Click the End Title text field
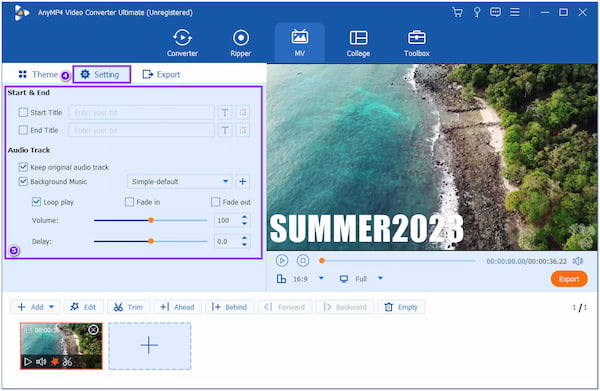This screenshot has width=600, height=391. [x=142, y=130]
